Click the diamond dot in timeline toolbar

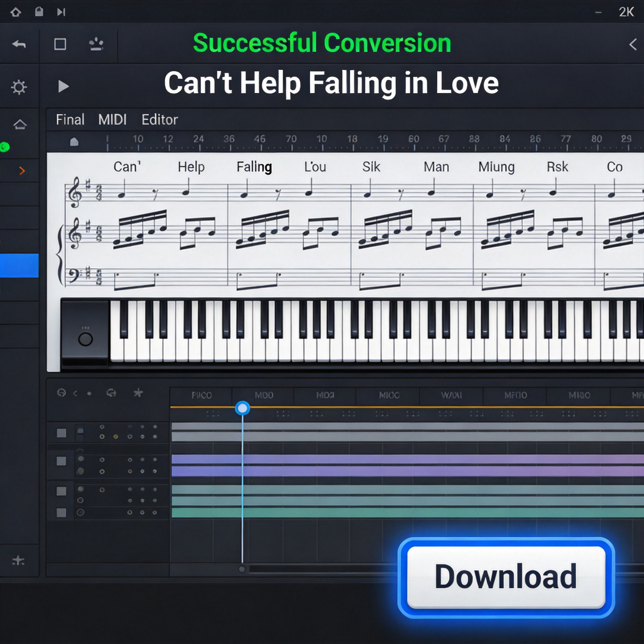[89, 394]
